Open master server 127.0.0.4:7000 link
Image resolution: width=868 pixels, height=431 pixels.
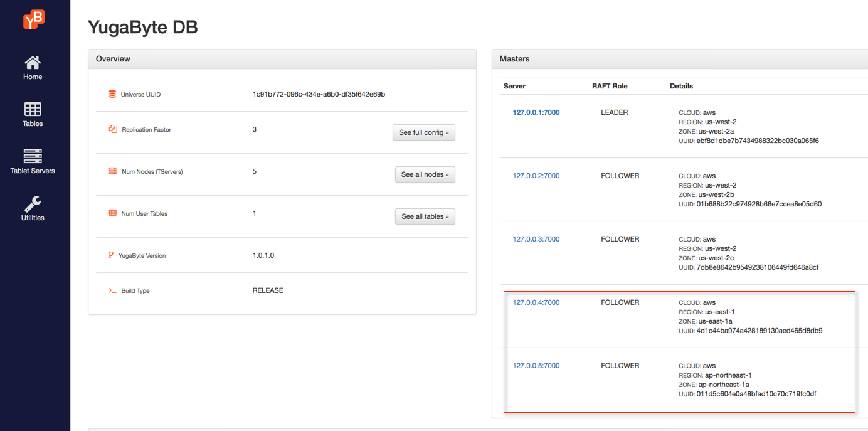click(536, 303)
